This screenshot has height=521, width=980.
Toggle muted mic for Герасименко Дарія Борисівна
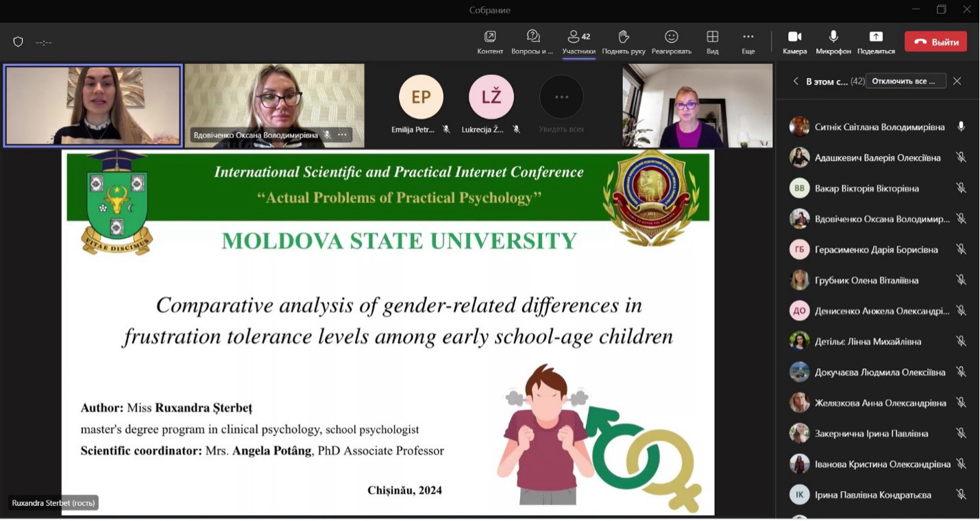pyautogui.click(x=961, y=250)
